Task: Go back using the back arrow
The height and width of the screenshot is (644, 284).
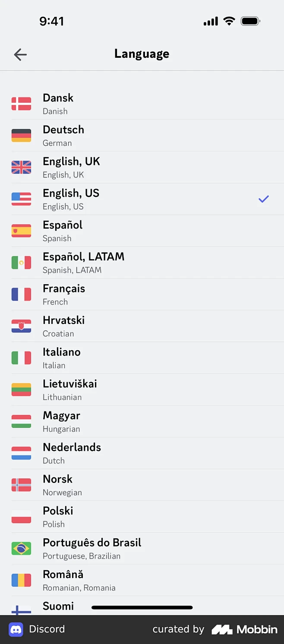Action: coord(20,54)
